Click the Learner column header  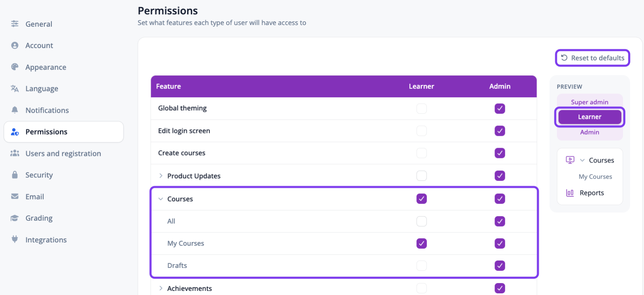(x=421, y=87)
